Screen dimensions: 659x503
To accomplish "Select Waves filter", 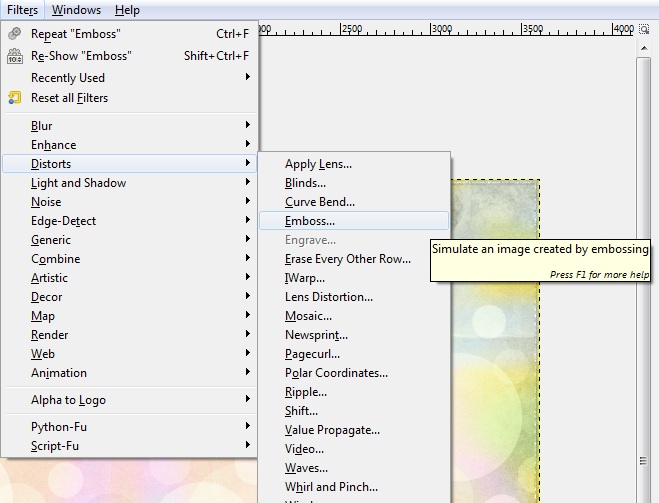I will 354,468.
